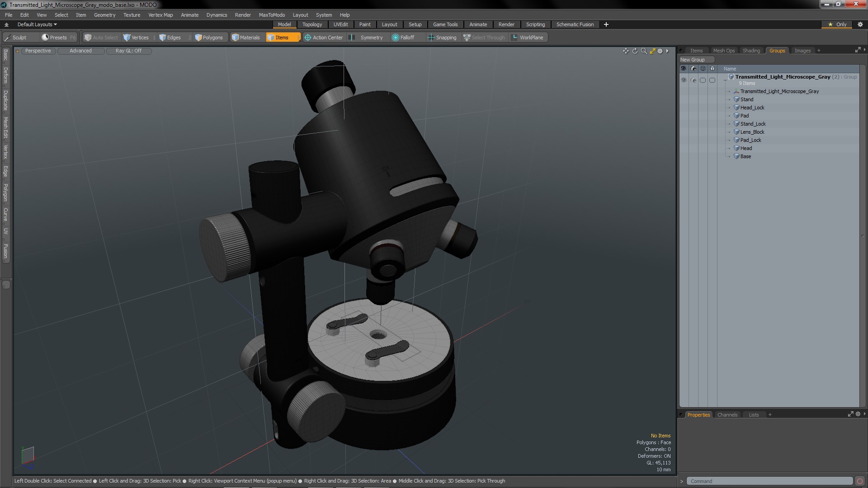Viewport: 868px width, 488px height.
Task: Click the New Group button
Action: point(696,60)
